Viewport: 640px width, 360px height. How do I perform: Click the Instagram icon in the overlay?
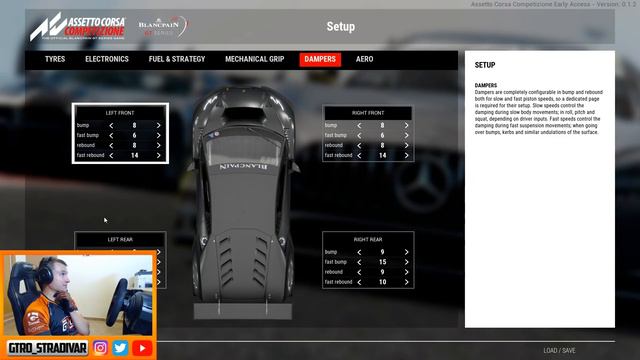100,348
